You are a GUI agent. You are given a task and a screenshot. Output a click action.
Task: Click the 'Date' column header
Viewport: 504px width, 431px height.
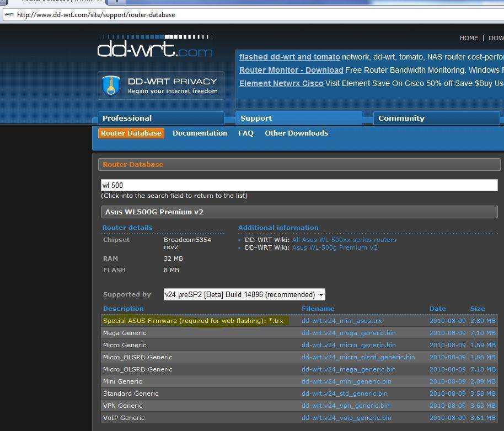(x=437, y=309)
